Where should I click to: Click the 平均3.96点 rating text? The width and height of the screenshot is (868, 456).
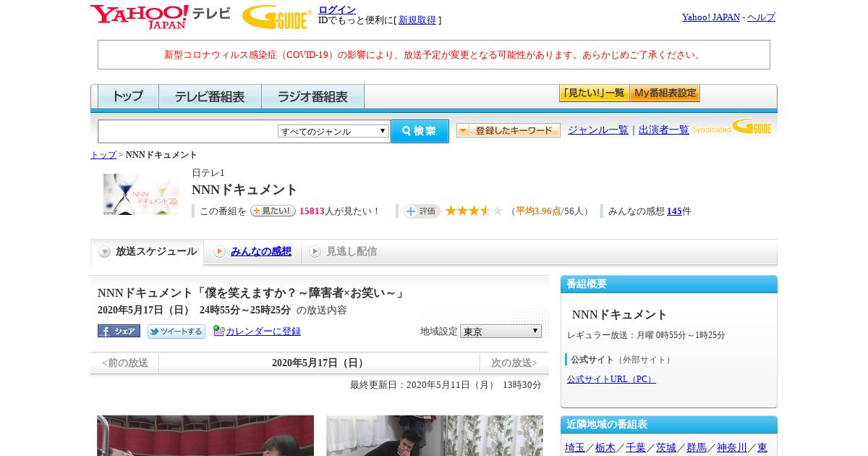pos(538,211)
